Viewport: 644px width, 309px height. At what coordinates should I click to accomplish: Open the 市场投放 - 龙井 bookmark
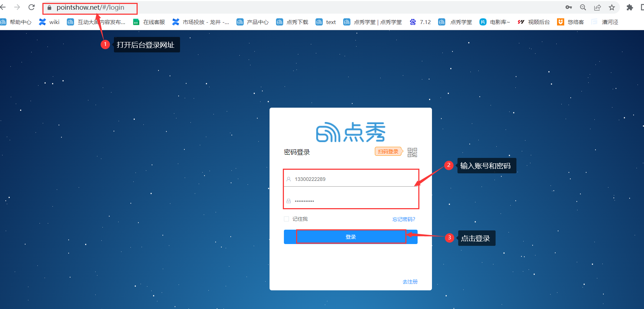click(201, 22)
